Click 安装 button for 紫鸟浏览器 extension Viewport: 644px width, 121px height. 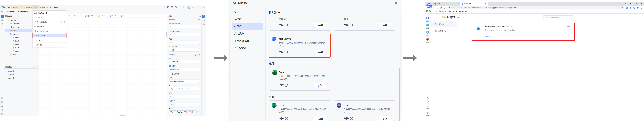[320, 52]
